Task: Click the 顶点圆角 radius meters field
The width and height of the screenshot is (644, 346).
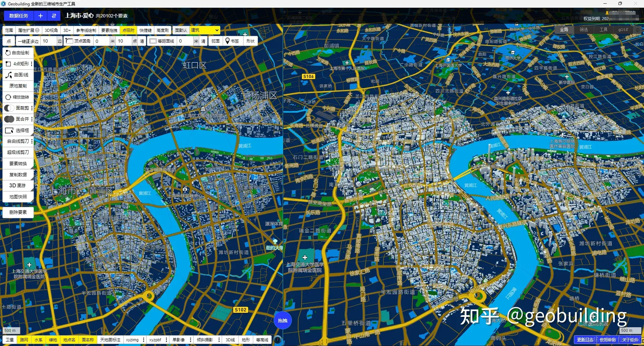Action: click(101, 41)
